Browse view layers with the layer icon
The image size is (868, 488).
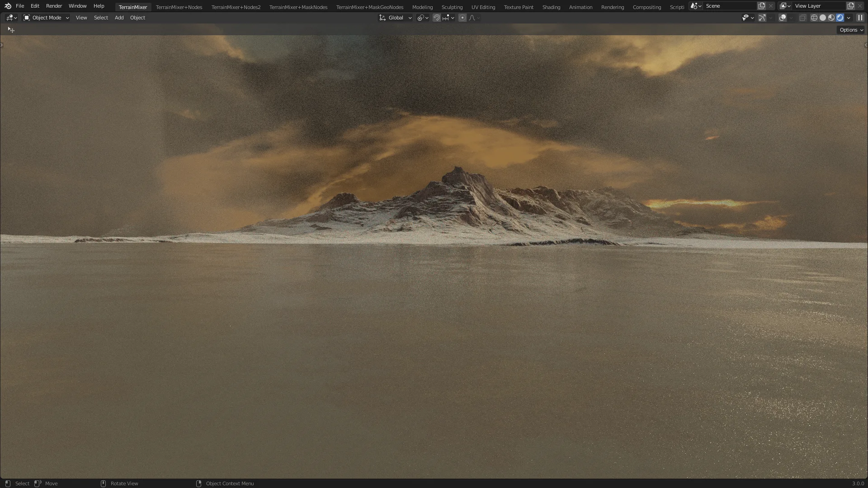point(785,6)
